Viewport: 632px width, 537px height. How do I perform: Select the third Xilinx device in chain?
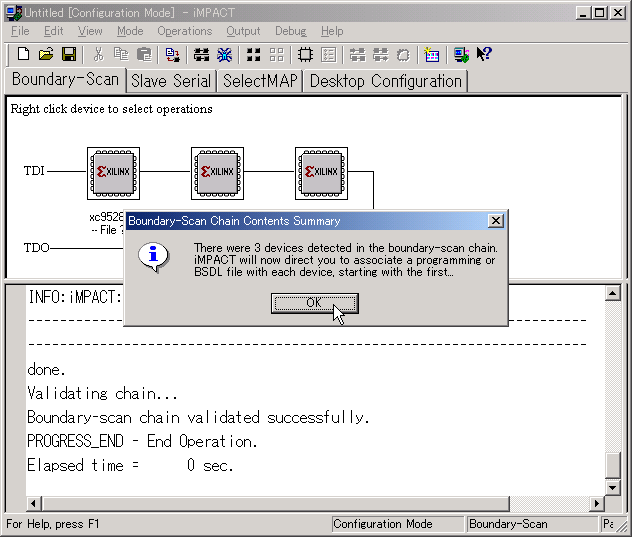(321, 172)
